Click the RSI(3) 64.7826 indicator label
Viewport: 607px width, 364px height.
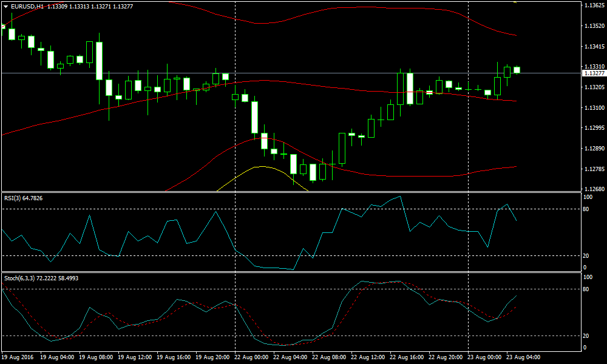[x=25, y=198]
